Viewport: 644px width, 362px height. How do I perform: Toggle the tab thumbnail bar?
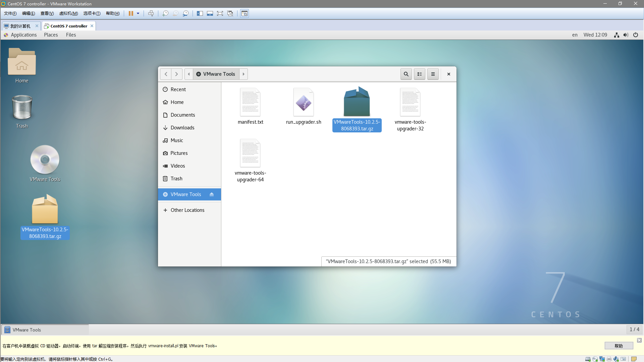210,13
